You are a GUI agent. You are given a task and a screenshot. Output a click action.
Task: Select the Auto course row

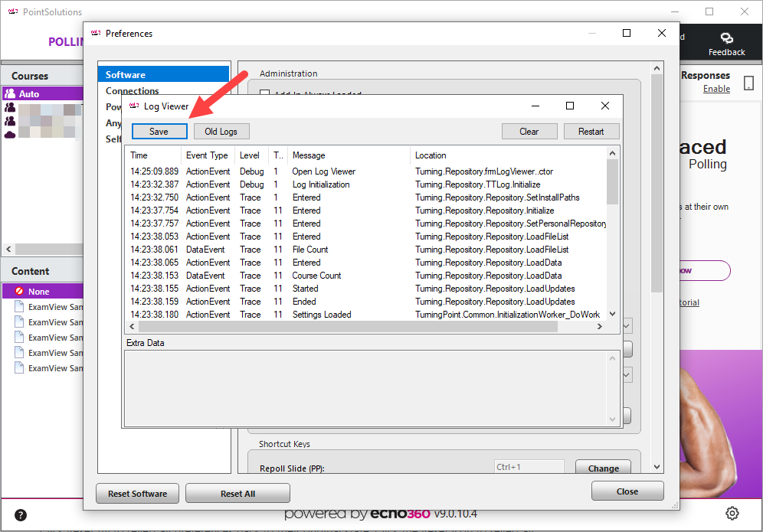tap(43, 94)
